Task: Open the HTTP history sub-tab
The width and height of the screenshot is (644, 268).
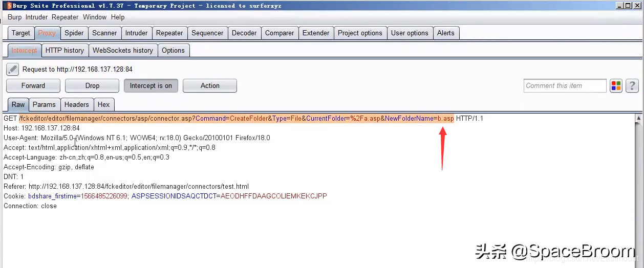Action: (x=65, y=50)
